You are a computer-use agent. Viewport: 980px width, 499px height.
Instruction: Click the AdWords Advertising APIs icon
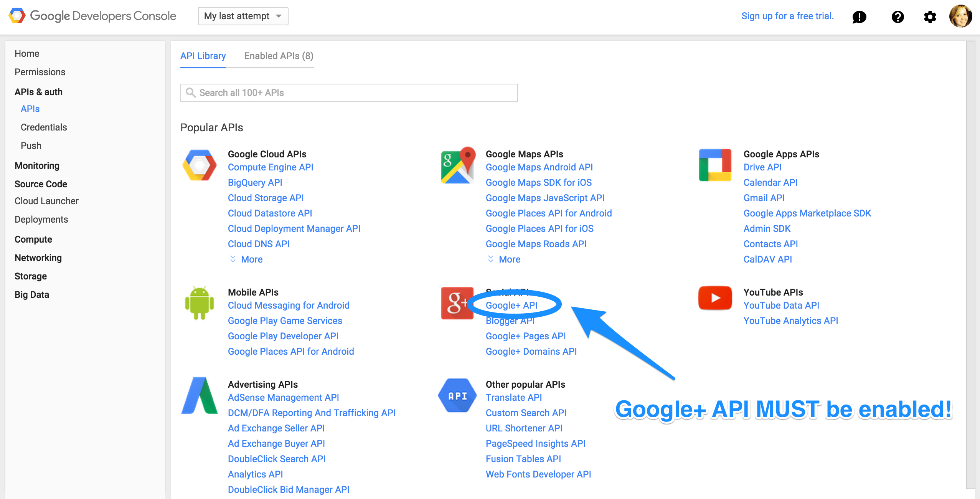(200, 395)
